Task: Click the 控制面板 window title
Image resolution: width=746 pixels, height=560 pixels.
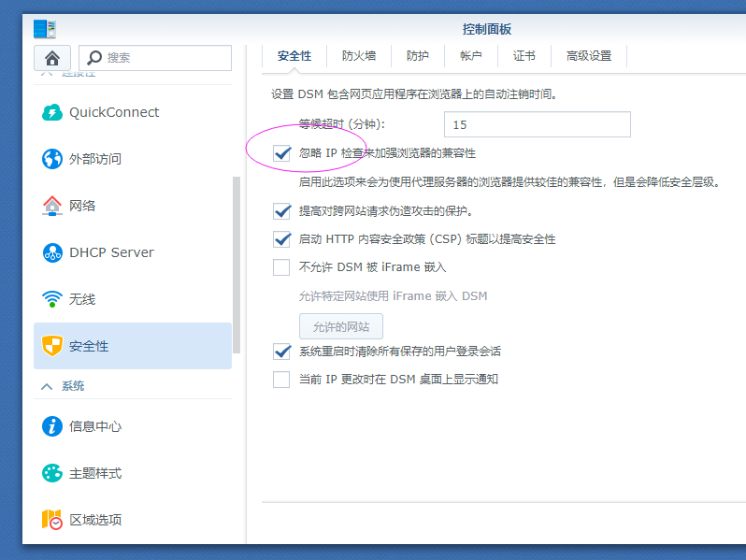Action: (487, 30)
